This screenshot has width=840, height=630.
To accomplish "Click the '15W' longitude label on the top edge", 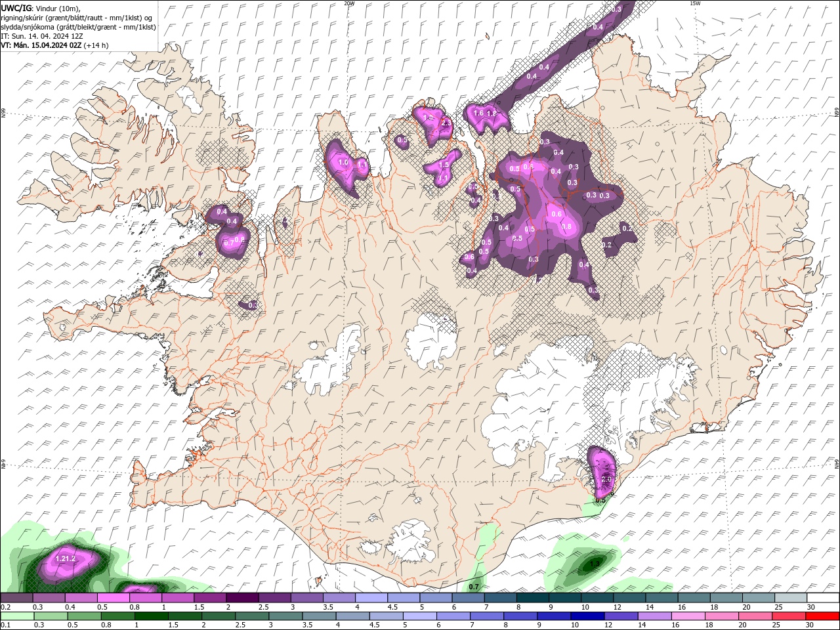I will pyautogui.click(x=695, y=3).
